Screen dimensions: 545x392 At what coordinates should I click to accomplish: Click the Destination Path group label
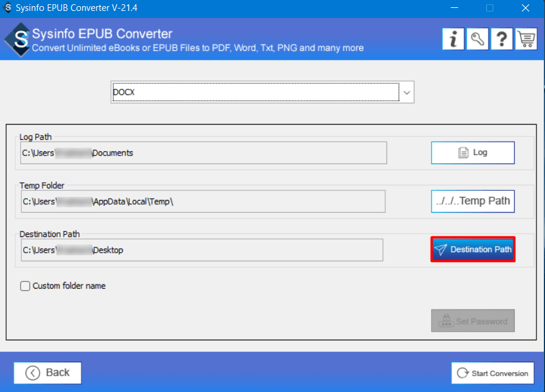49,234
